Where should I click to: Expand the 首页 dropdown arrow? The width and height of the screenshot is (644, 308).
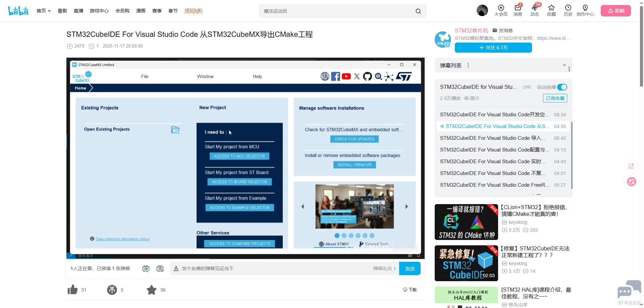pos(49,11)
